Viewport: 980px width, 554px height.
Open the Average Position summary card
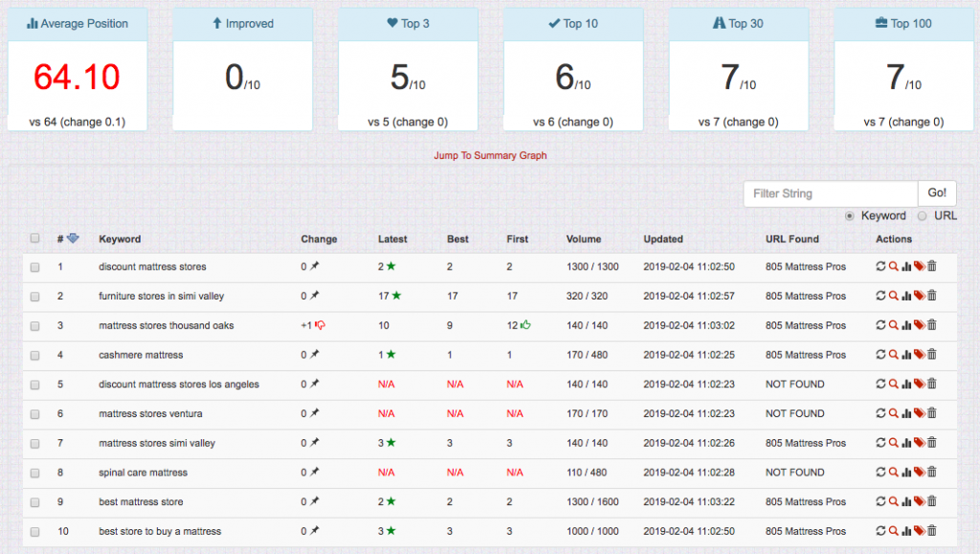click(77, 69)
